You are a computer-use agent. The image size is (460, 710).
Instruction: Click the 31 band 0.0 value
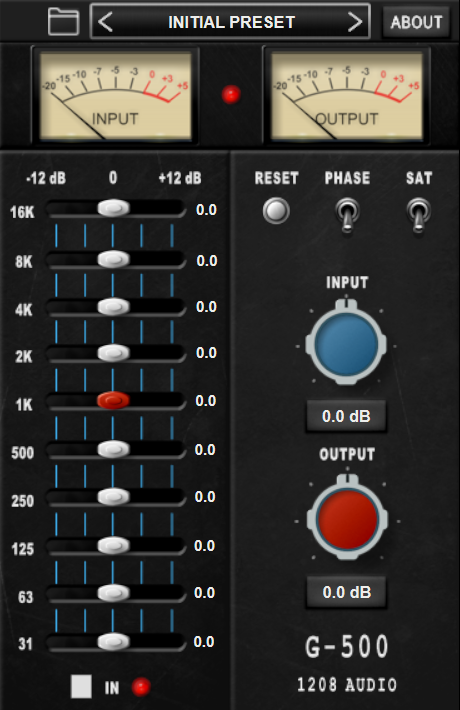(x=204, y=642)
